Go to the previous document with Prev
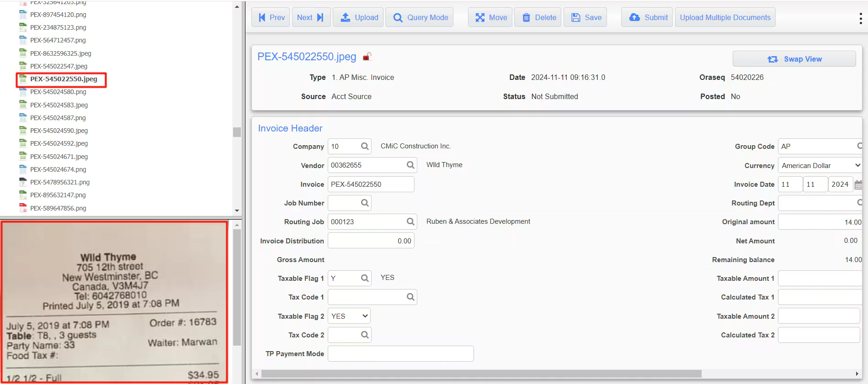Viewport: 868px width, 384px height. (x=271, y=17)
